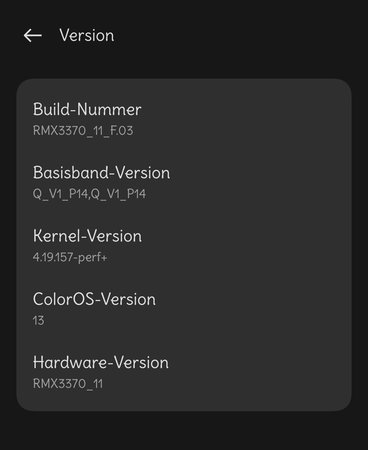Click the word ColorOS in the list
Image resolution: width=368 pixels, height=450 pixels.
tap(64, 299)
